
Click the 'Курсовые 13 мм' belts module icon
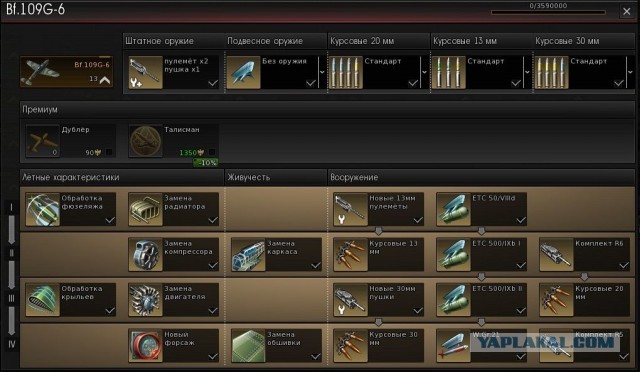pyautogui.click(x=351, y=255)
